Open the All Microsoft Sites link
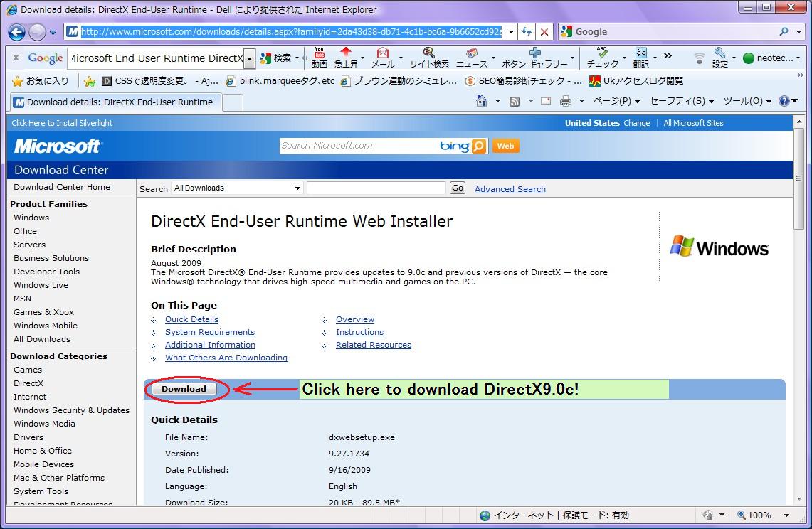The height and width of the screenshot is (529, 812). click(693, 123)
